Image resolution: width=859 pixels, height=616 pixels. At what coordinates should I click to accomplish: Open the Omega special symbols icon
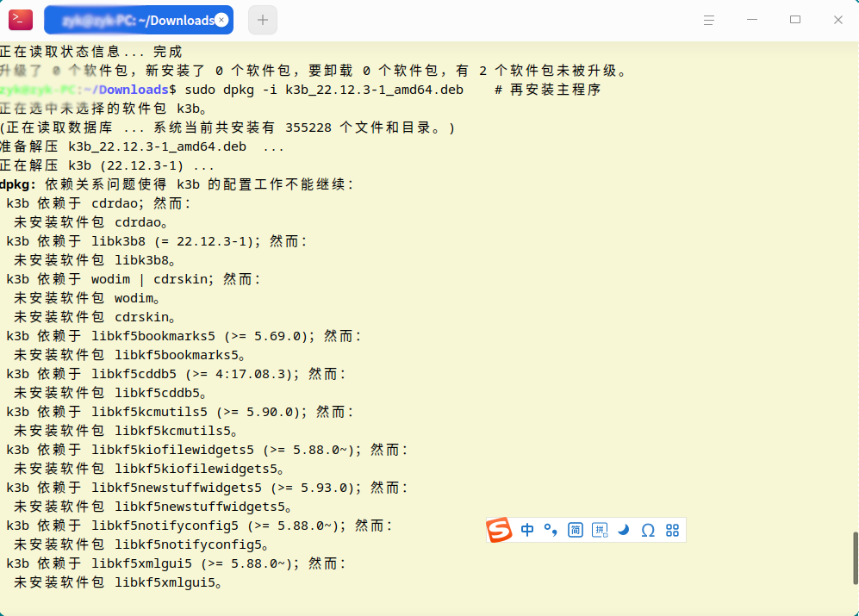[x=648, y=530]
